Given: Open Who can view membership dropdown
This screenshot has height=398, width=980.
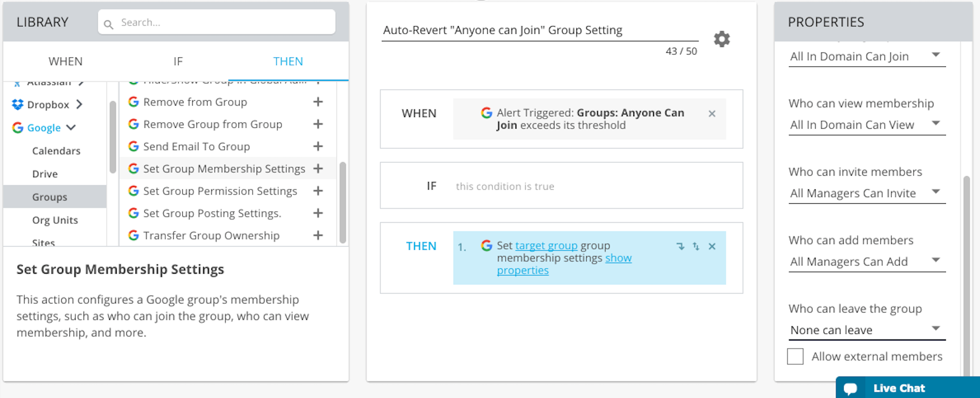Looking at the screenshot, I should [x=867, y=125].
